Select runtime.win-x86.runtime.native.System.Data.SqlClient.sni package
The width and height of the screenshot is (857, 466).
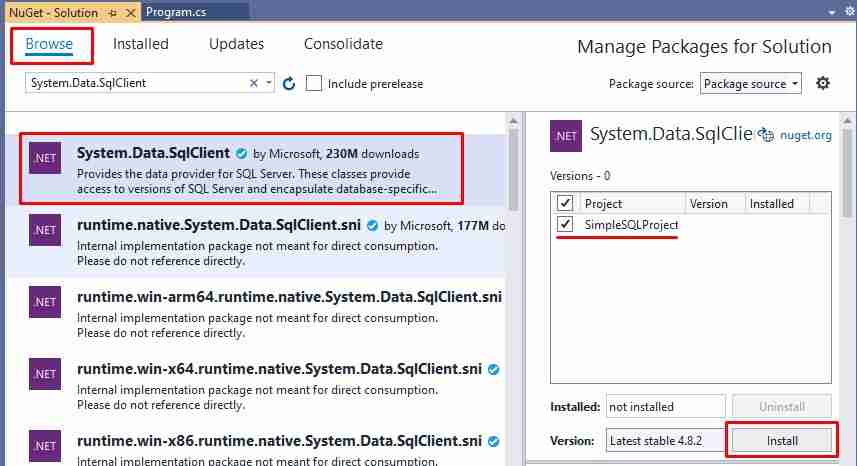[256, 445]
